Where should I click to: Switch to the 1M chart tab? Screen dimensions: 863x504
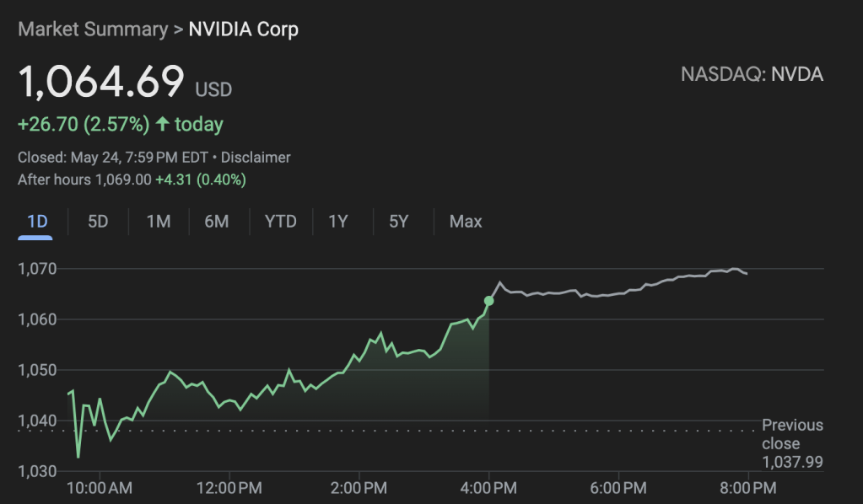point(158,222)
